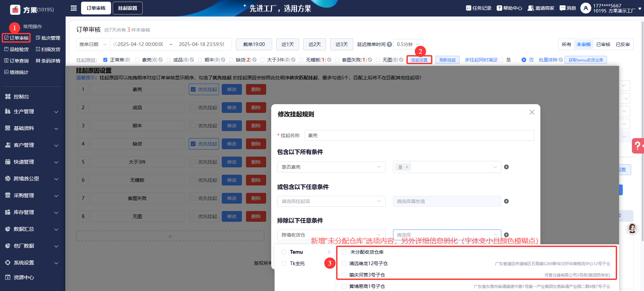
Task: Switch to the 挂起设置 top tab
Action: point(128,8)
